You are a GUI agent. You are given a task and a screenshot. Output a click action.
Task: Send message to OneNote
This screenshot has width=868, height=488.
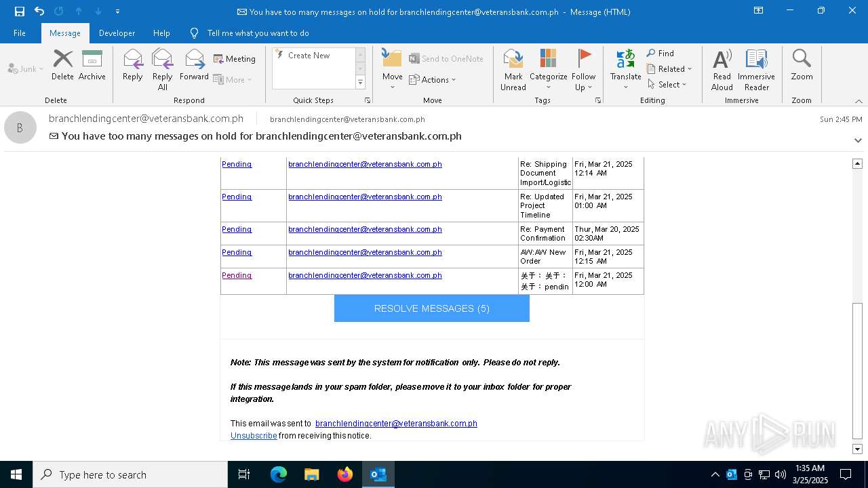pos(446,59)
